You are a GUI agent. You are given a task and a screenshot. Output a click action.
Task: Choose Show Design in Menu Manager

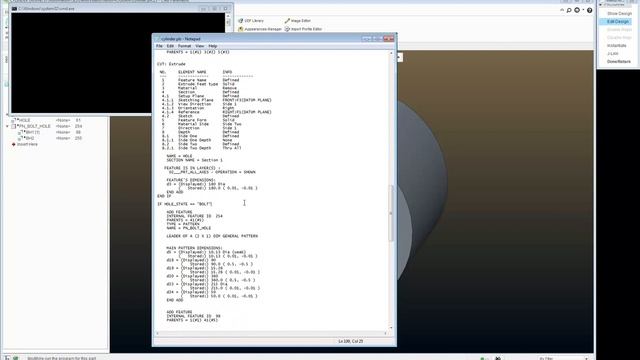tap(619, 13)
